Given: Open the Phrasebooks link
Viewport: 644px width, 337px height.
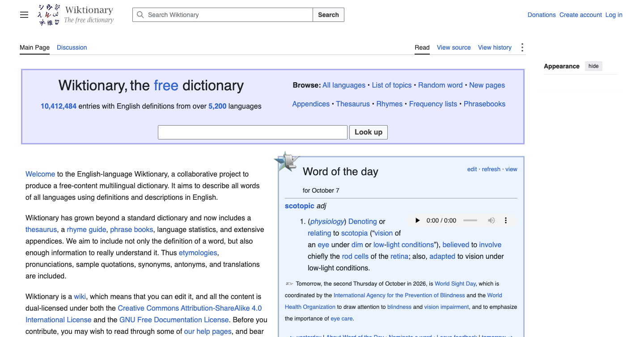Looking at the screenshot, I should coord(484,104).
